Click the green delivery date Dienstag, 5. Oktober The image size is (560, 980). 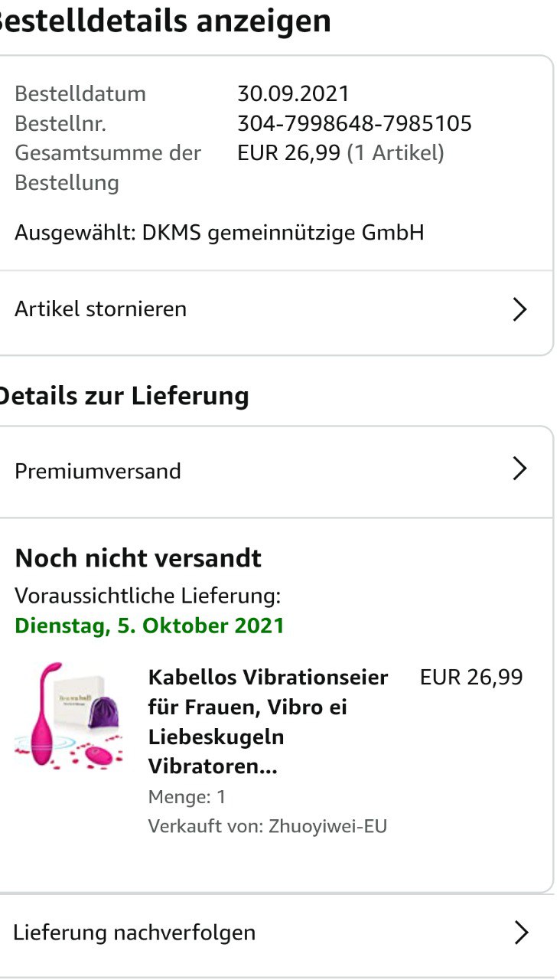tap(149, 626)
